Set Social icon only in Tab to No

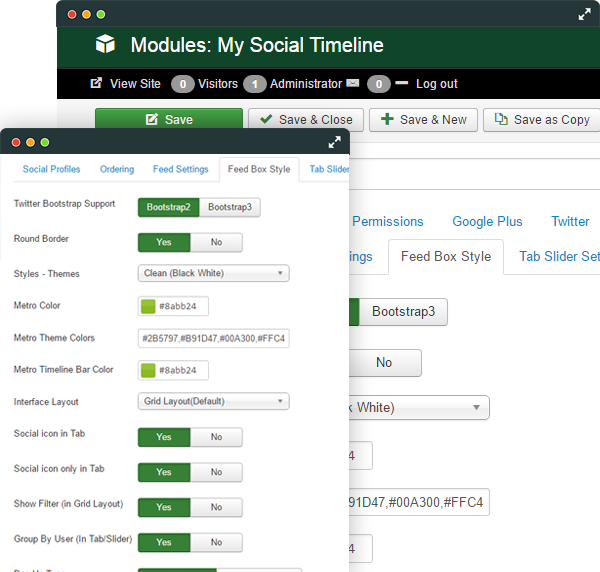216,472
